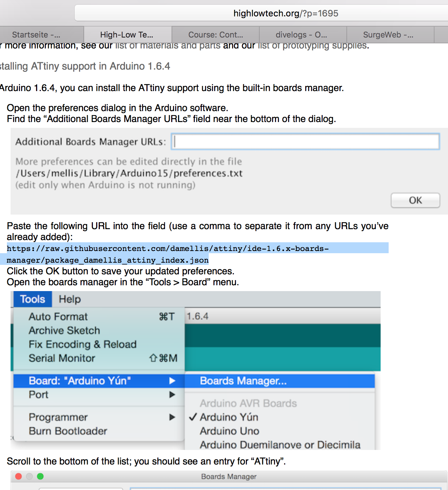Open the divelogs - O... tab
Viewport: 448px width, 490px height.
click(302, 35)
